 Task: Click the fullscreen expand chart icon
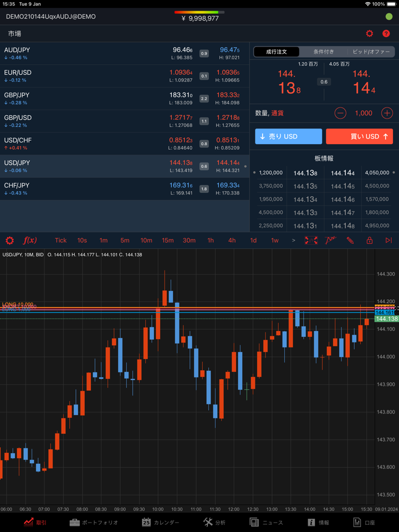[311, 241]
